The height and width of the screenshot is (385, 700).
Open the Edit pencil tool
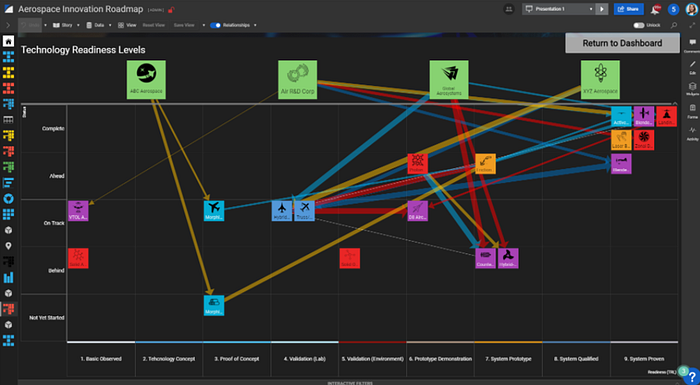pos(692,67)
